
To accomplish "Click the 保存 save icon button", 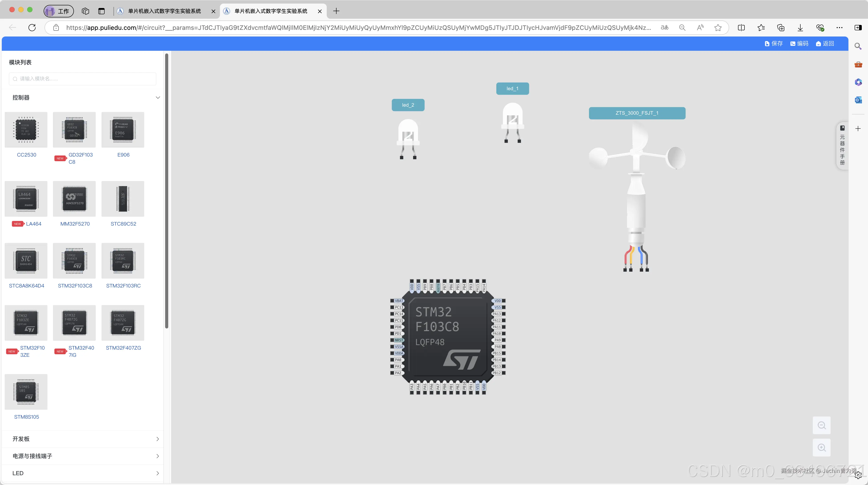I will coord(774,43).
